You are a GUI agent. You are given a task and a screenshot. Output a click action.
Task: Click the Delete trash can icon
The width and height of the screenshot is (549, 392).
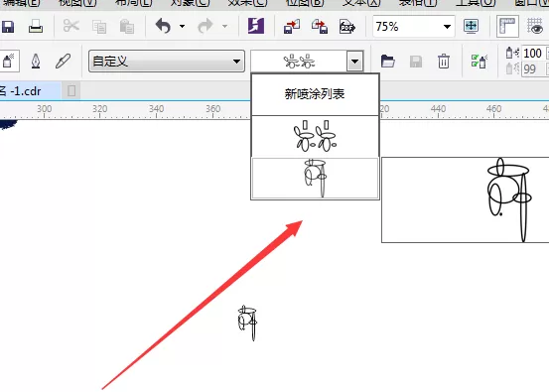click(x=444, y=62)
